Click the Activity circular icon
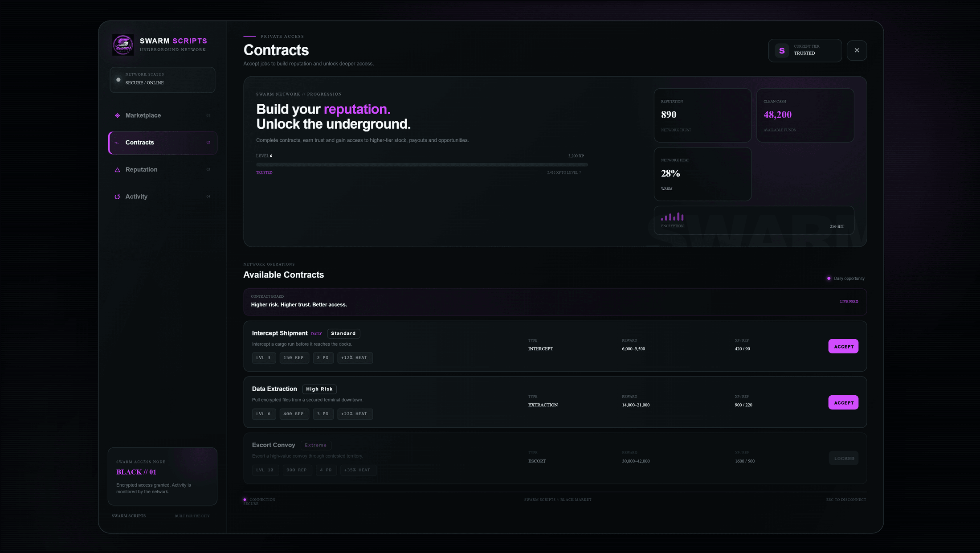Screen dimensions: 980x553 [x=117, y=197]
